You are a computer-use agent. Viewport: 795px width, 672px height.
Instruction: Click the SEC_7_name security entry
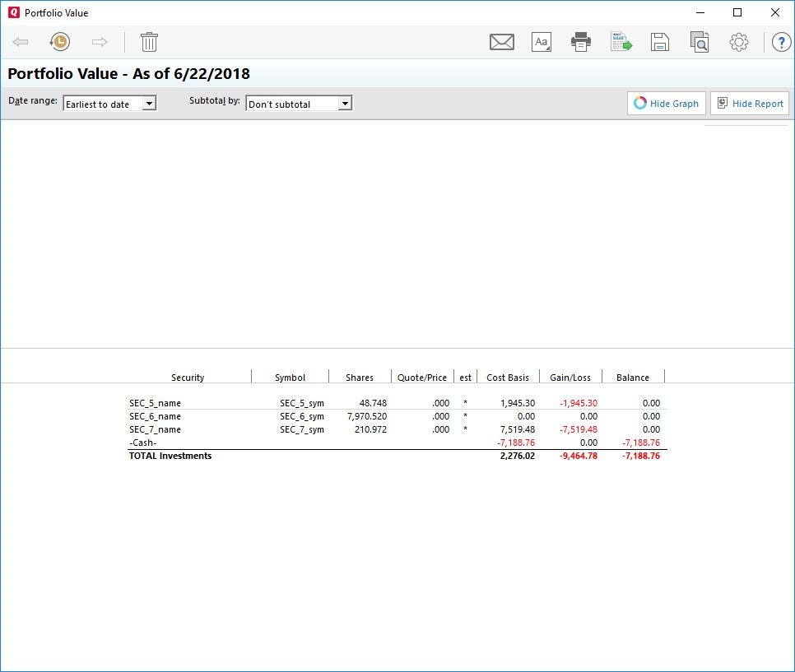pos(155,429)
